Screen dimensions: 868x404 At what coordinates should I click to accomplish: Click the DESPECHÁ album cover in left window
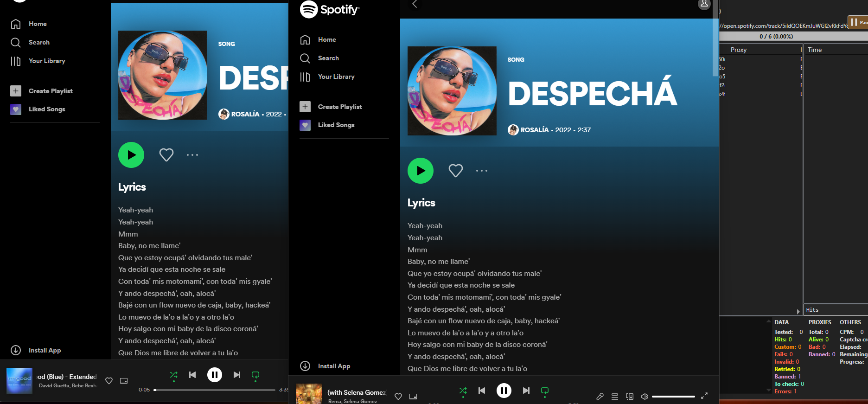pos(163,75)
